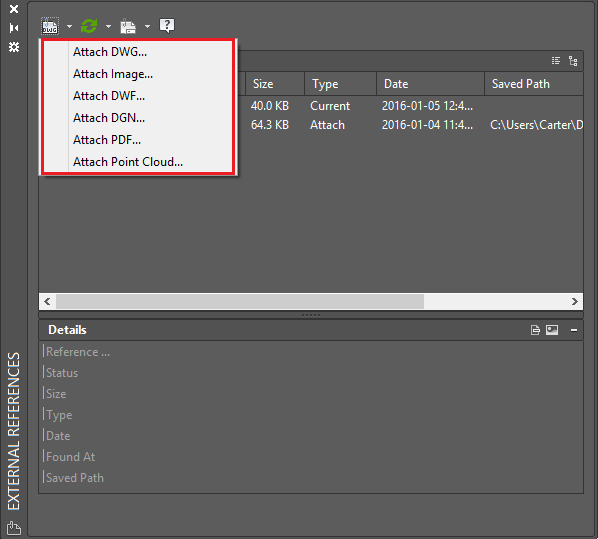The image size is (598, 539).
Task: Click the Date detail row
Action: pyautogui.click(x=311, y=436)
